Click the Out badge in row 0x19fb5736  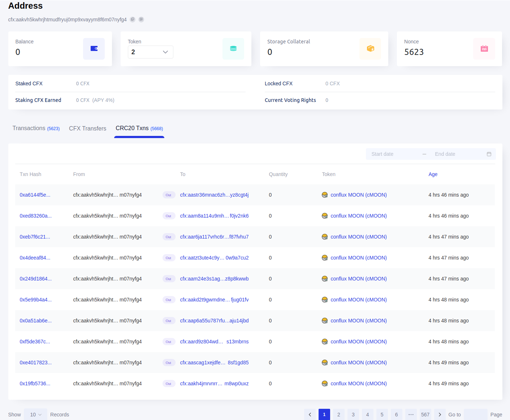169,383
